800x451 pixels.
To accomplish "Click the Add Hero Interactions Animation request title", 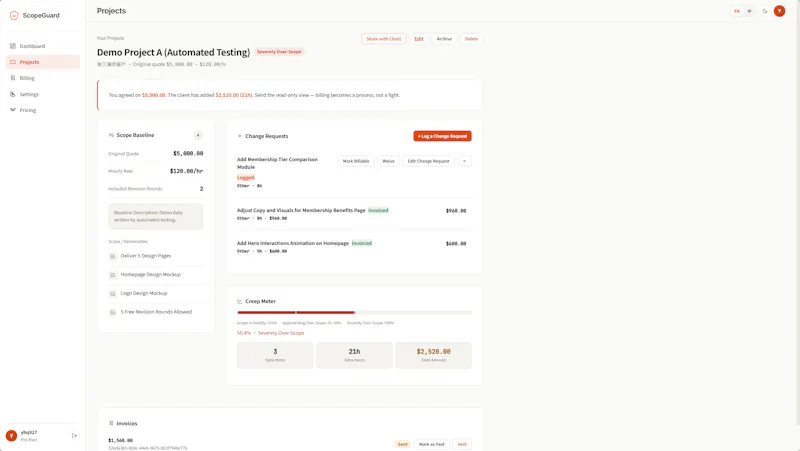I will coord(293,243).
